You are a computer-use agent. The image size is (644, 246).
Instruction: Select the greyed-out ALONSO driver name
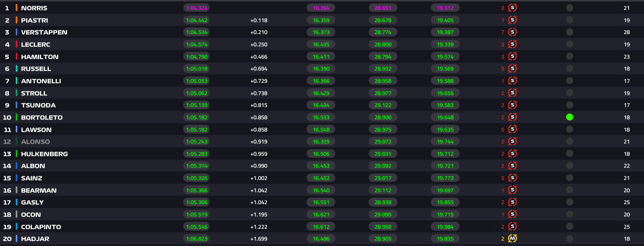pos(35,142)
